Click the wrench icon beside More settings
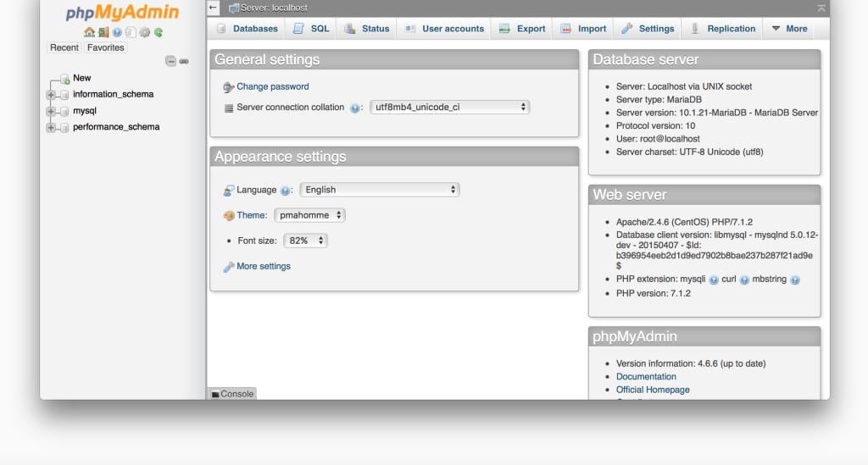This screenshot has width=868, height=465. (229, 267)
